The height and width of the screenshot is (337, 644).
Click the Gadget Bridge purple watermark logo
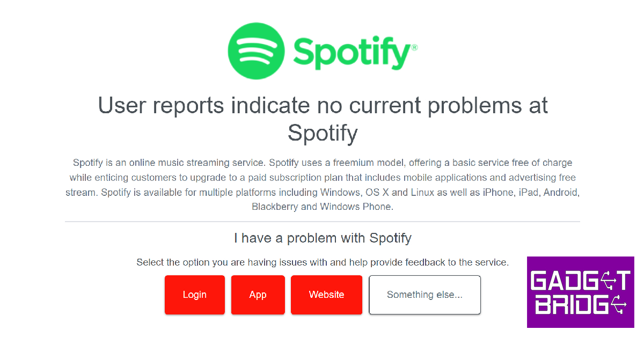pos(580,292)
